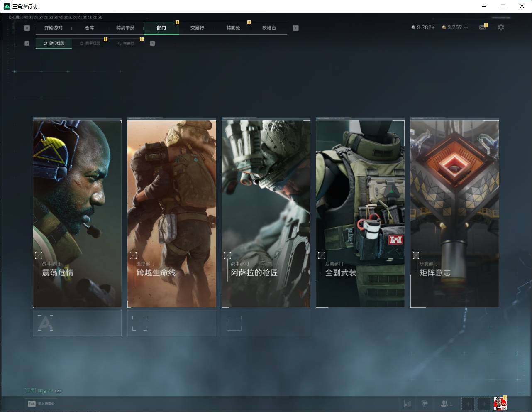
Task: Click the 战术部门 label
Action: click(240, 264)
